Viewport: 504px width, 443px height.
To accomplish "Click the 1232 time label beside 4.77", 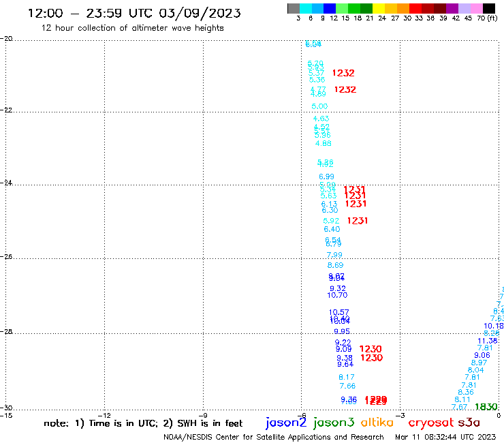I will [x=345, y=90].
